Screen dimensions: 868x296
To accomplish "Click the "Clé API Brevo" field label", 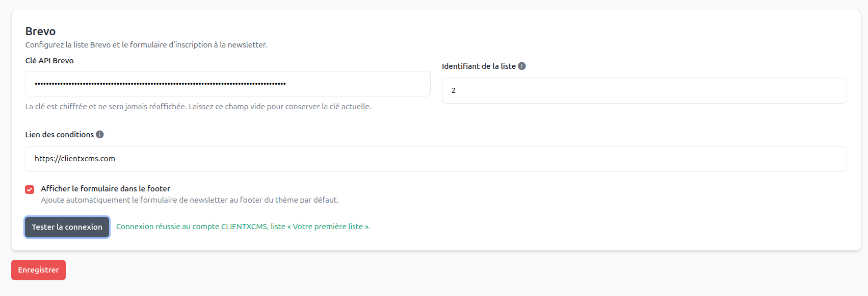I will tap(49, 60).
